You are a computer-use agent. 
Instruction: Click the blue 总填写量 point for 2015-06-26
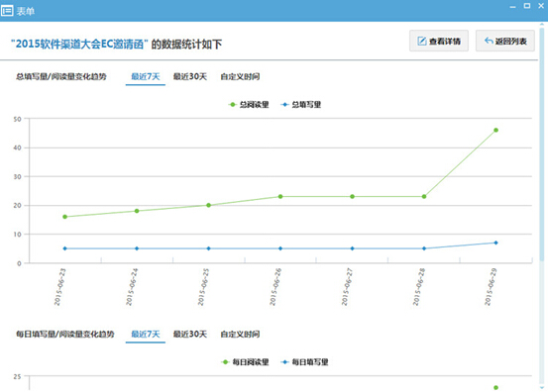(280, 248)
